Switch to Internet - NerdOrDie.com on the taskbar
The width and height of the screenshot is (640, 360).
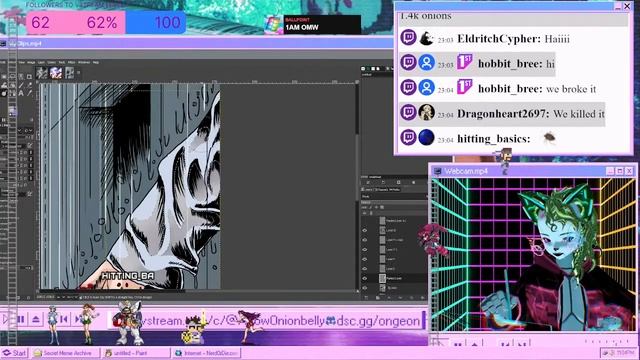point(206,353)
